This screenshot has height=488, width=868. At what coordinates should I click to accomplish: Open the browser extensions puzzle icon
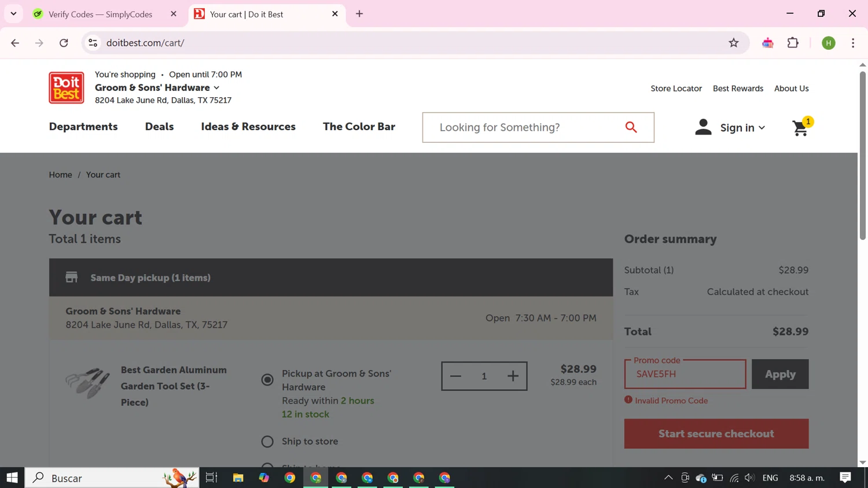pyautogui.click(x=793, y=43)
